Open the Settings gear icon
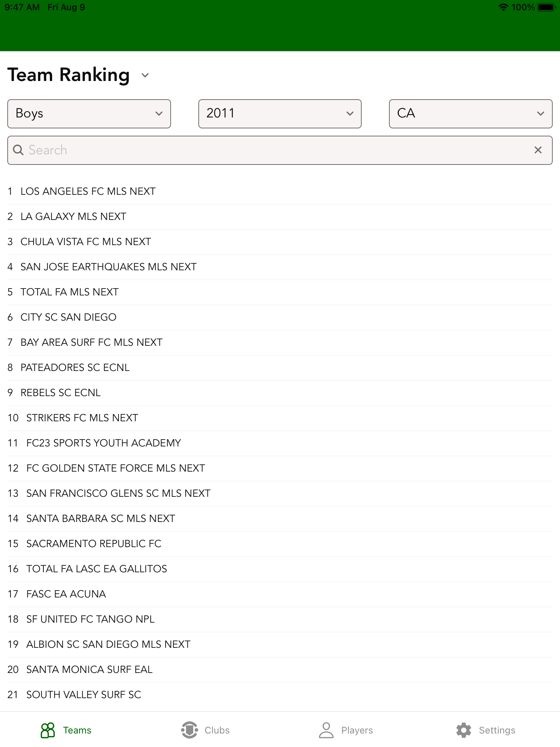560x747 pixels. [464, 730]
